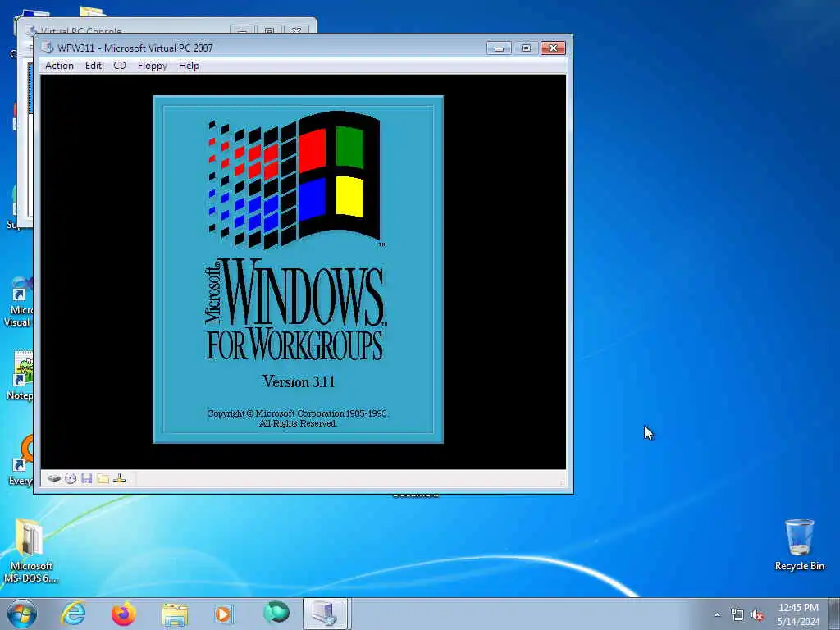
Task: Click the network adapter status icon
Action: [x=120, y=478]
